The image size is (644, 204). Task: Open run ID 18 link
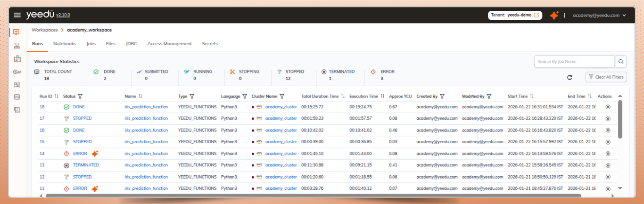coord(42,107)
